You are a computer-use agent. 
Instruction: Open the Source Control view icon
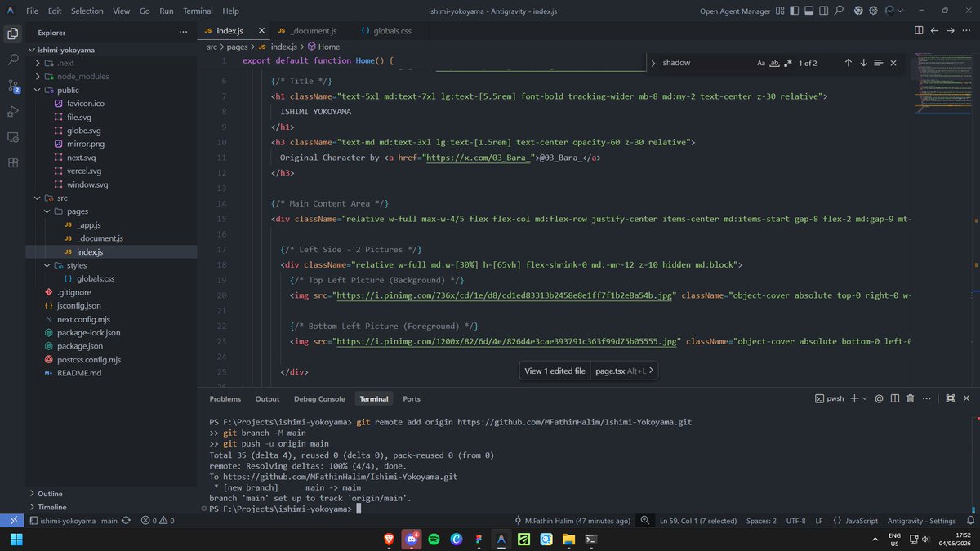(12, 85)
